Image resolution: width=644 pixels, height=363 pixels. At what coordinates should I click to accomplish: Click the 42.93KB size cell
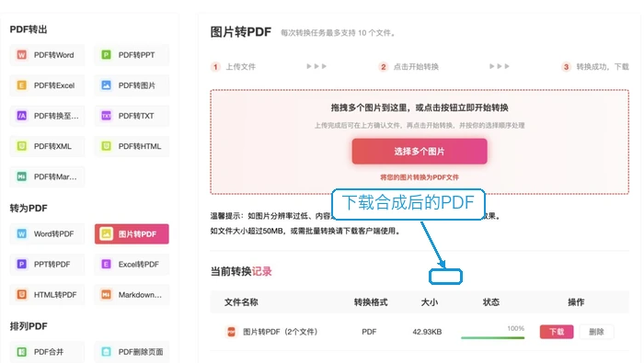(x=427, y=332)
